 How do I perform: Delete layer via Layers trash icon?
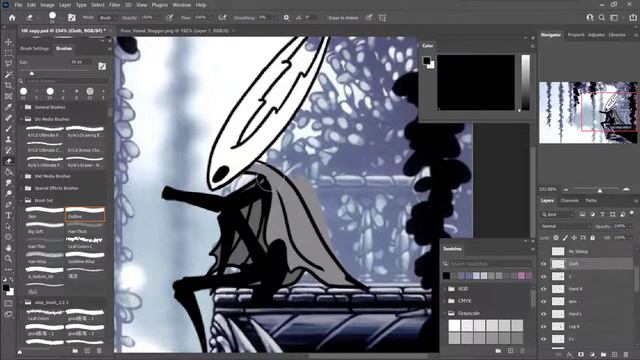click(x=626, y=355)
